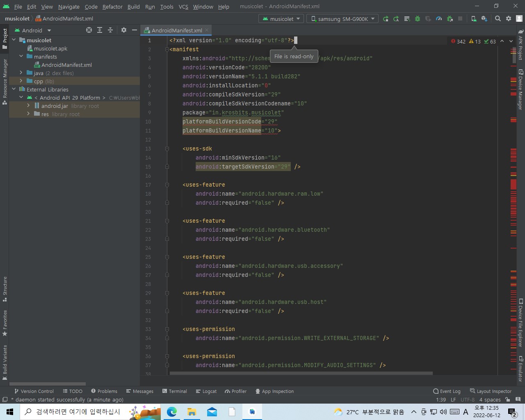This screenshot has width=525, height=420.
Task: Toggle the Emulator side tab
Action: pyautogui.click(x=520, y=368)
